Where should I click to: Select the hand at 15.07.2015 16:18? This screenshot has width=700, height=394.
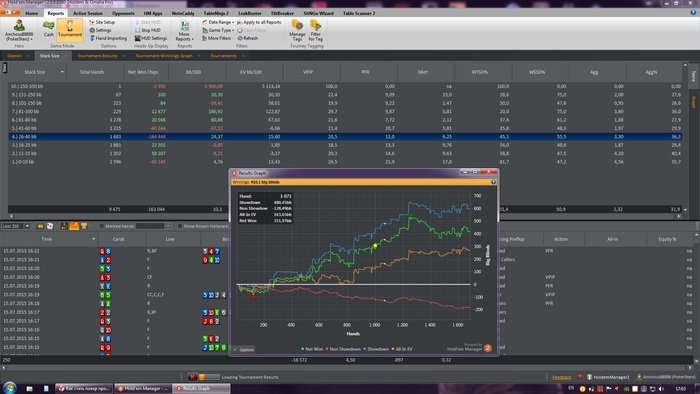tap(21, 303)
